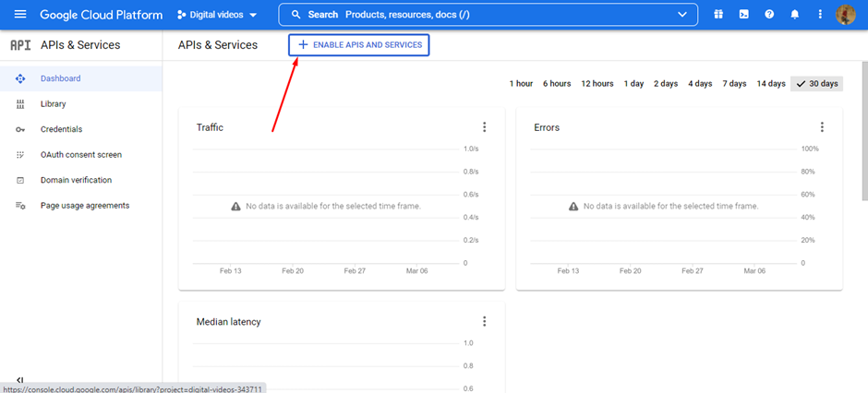The width and height of the screenshot is (868, 393).
Task: Select the 12 hours time range
Action: 597,84
